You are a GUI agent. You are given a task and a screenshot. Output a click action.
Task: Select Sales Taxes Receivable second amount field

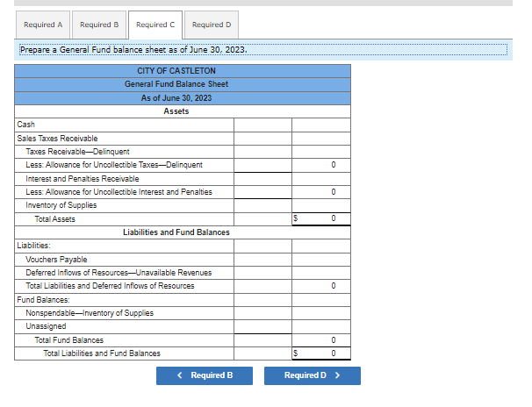pyautogui.click(x=321, y=139)
